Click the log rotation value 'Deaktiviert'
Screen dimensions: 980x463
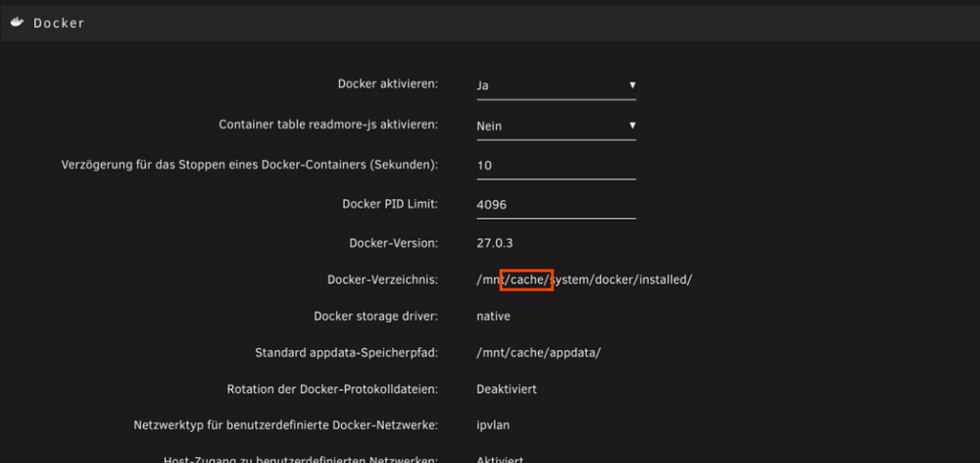pos(507,389)
